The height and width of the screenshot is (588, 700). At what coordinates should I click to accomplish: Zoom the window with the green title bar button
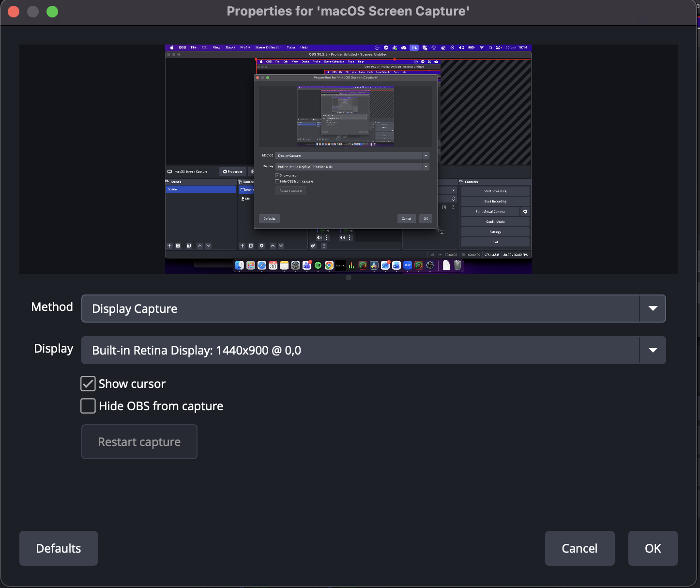tap(52, 12)
